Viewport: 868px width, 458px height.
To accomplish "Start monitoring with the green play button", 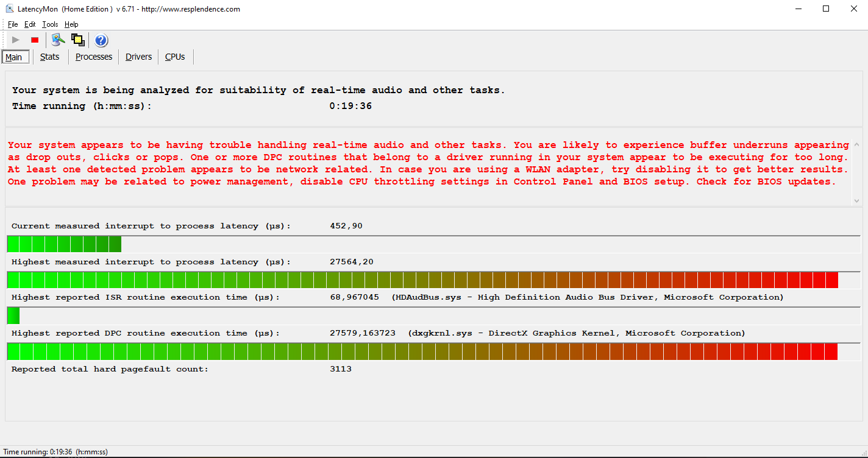I will 16,40.
